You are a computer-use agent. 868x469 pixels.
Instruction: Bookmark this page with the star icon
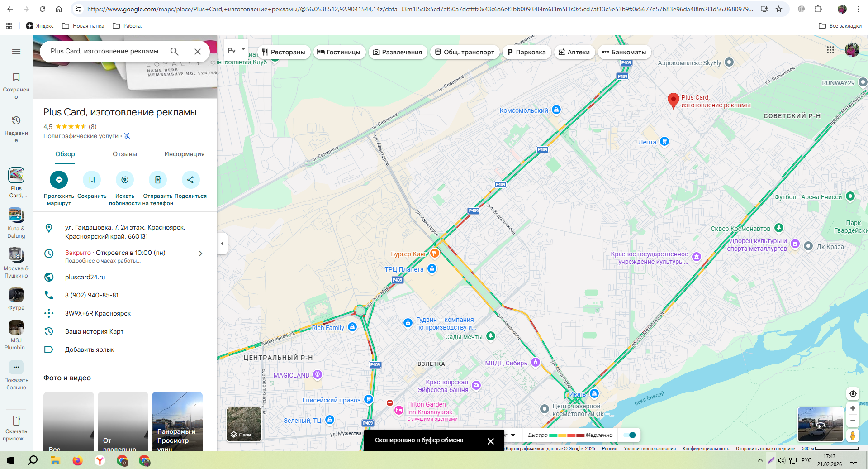[779, 9]
